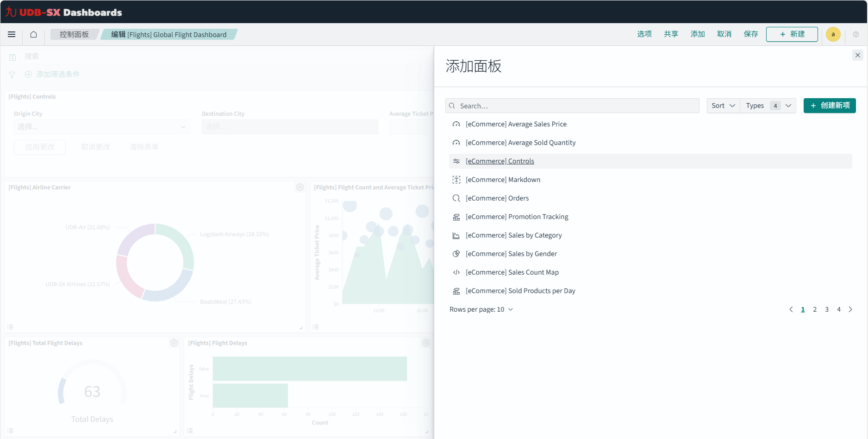
Task: Click the Orders saved search icon
Action: [x=456, y=198]
